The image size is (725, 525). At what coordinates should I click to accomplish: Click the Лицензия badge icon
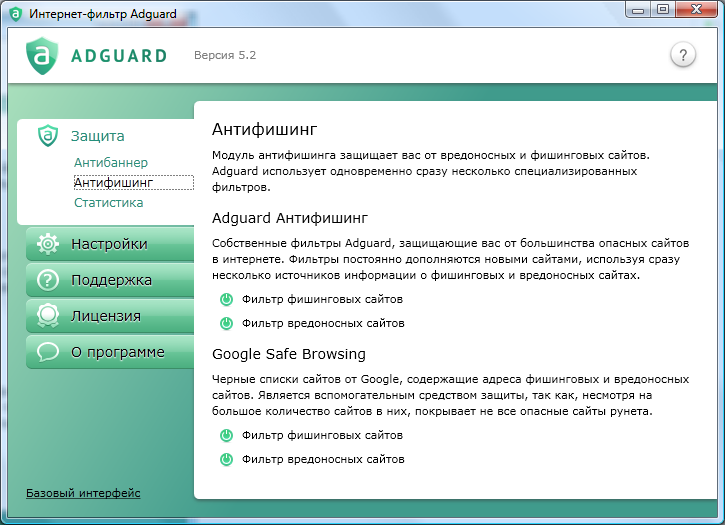(x=48, y=316)
